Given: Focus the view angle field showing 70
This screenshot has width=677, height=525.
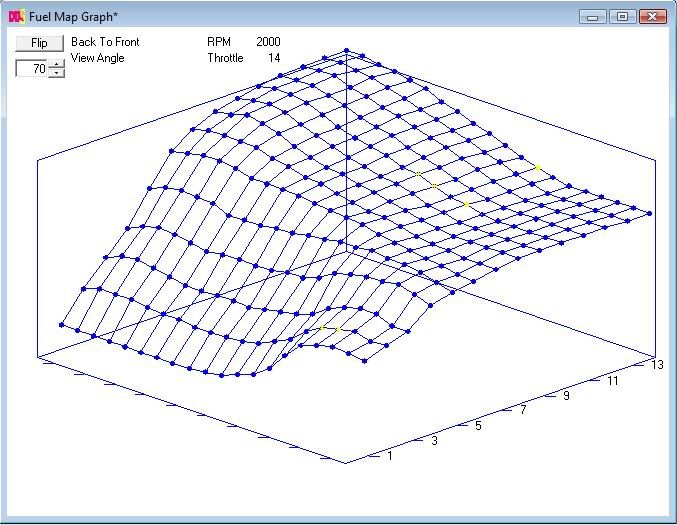Looking at the screenshot, I should click(32, 68).
